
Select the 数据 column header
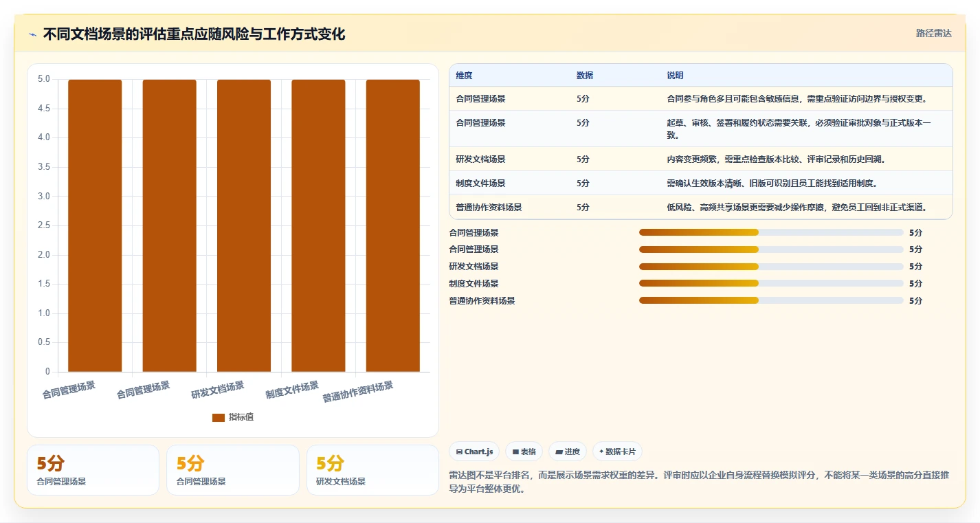585,76
